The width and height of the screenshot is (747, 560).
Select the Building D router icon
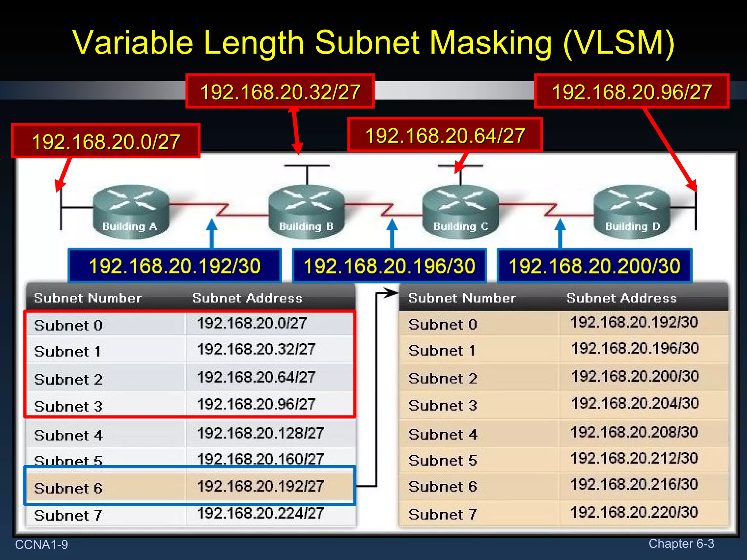point(632,211)
